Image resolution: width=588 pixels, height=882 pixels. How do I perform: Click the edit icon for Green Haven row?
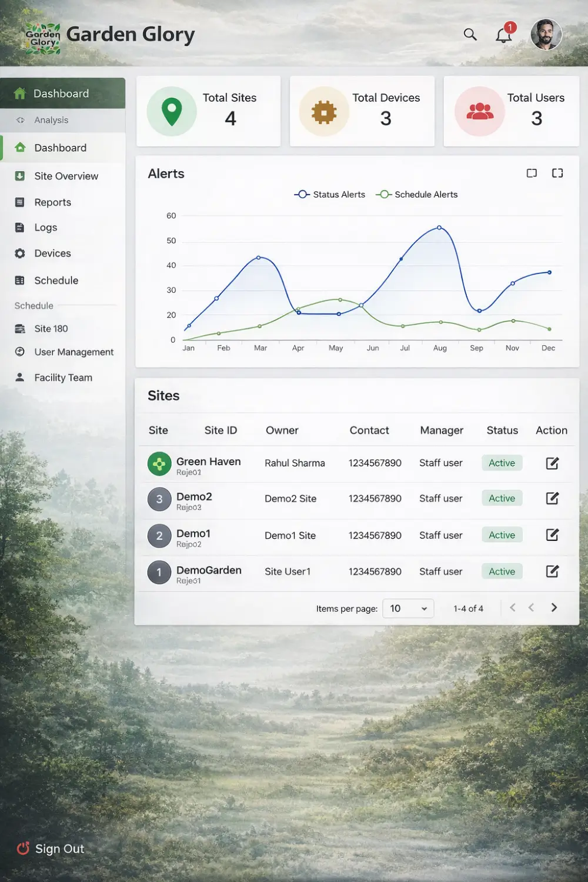[x=552, y=463]
